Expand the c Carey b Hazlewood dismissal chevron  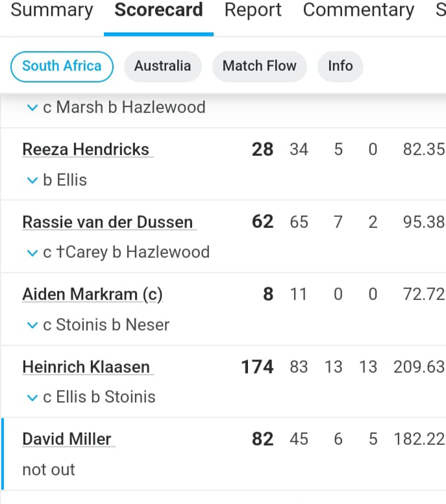[32, 253]
